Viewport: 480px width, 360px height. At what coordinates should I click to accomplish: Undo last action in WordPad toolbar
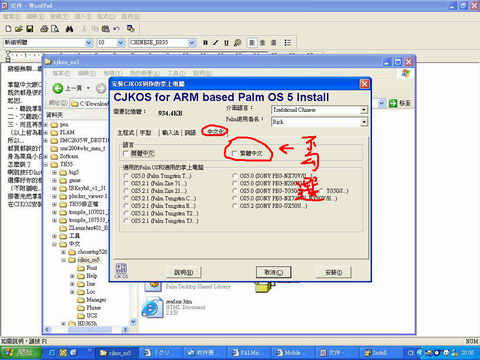(116, 29)
